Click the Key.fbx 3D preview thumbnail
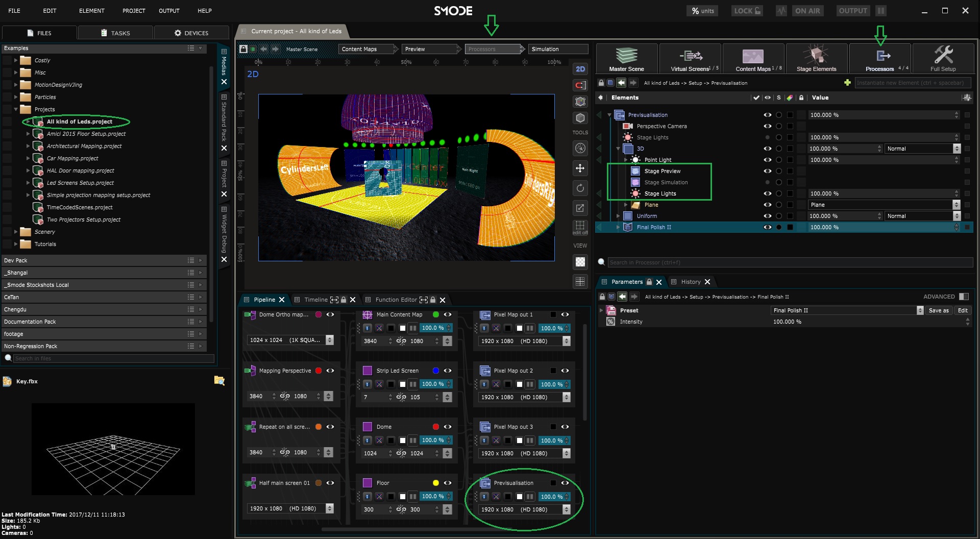Image resolution: width=980 pixels, height=539 pixels. click(113, 449)
